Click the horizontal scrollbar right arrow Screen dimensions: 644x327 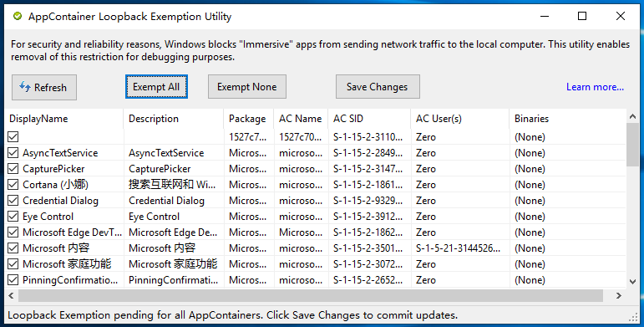point(619,296)
